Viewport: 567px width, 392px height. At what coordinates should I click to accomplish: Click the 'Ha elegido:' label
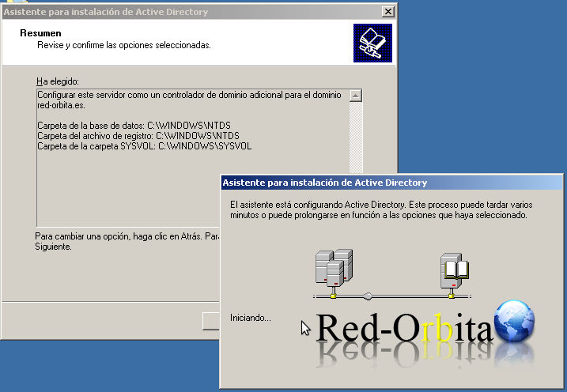pyautogui.click(x=58, y=81)
